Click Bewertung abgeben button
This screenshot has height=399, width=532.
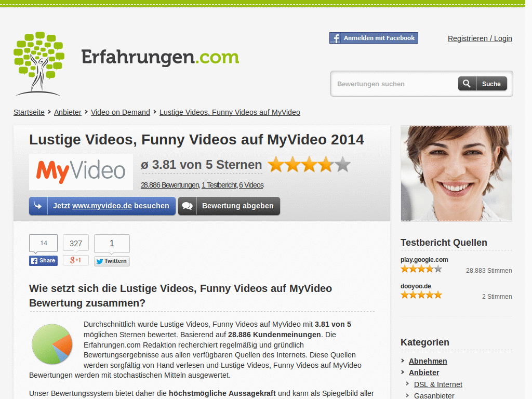[x=229, y=206]
